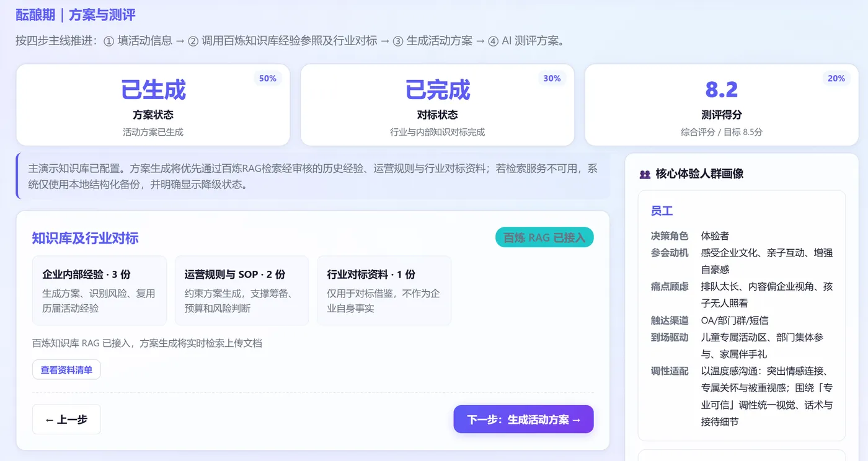Image resolution: width=868 pixels, height=461 pixels.
Task: Click the 活动方案已生成 subtitle
Action: (x=153, y=132)
